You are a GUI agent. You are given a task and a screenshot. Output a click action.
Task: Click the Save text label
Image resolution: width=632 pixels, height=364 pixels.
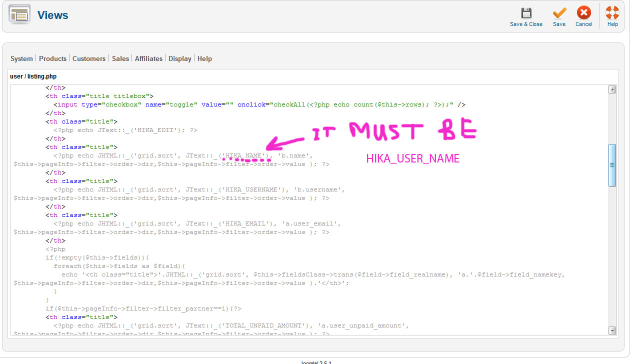point(559,24)
